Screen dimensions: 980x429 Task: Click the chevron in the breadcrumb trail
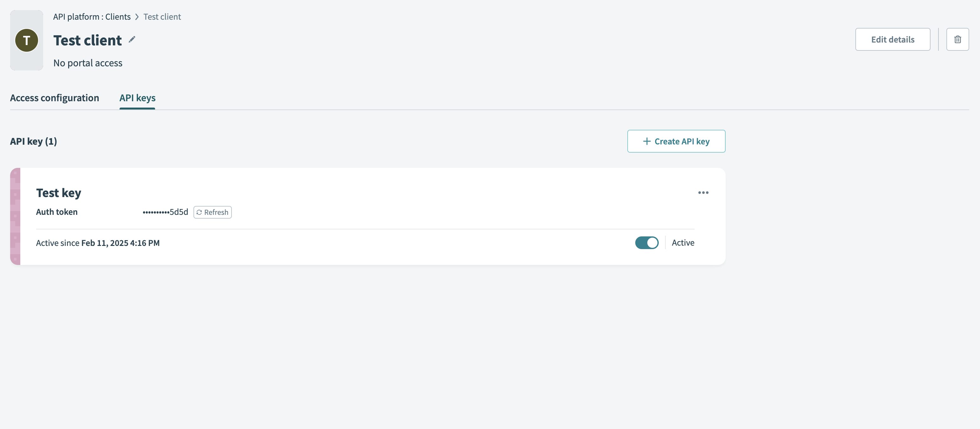[137, 17]
